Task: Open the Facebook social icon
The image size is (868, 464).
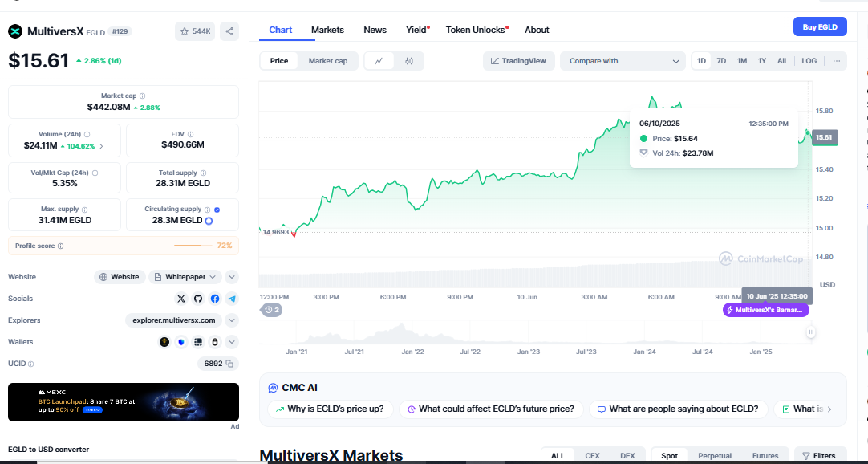Action: click(215, 299)
